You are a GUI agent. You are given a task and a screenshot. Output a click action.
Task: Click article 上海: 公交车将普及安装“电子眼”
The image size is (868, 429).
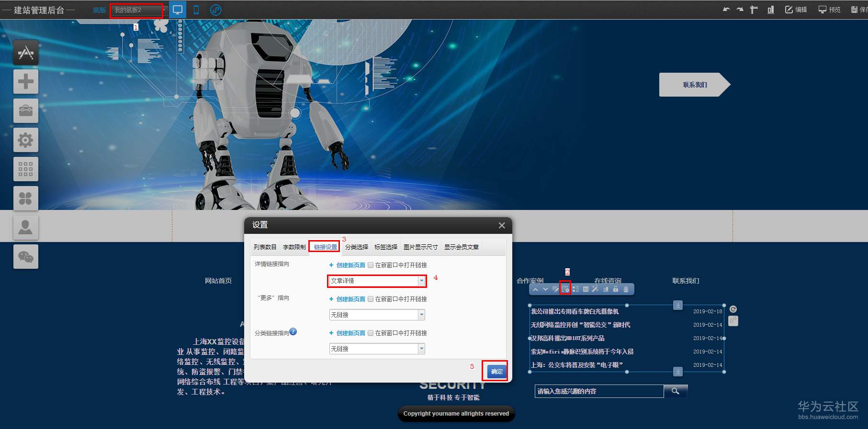[577, 365]
